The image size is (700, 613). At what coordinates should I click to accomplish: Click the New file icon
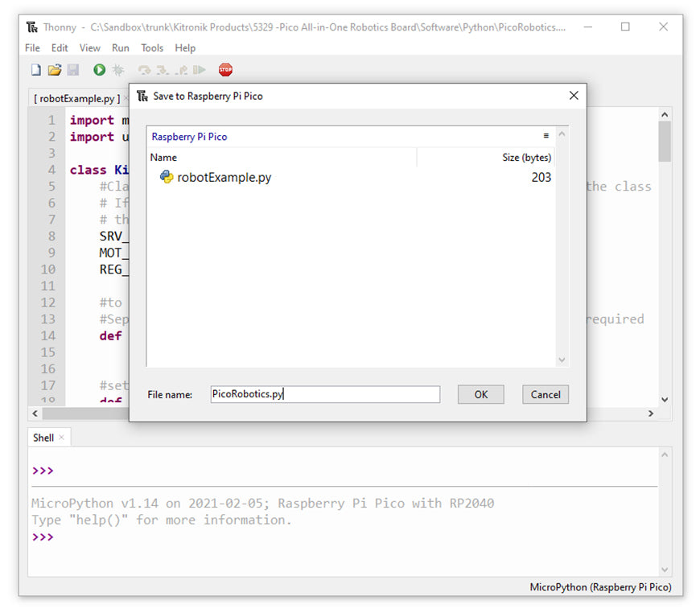click(35, 70)
